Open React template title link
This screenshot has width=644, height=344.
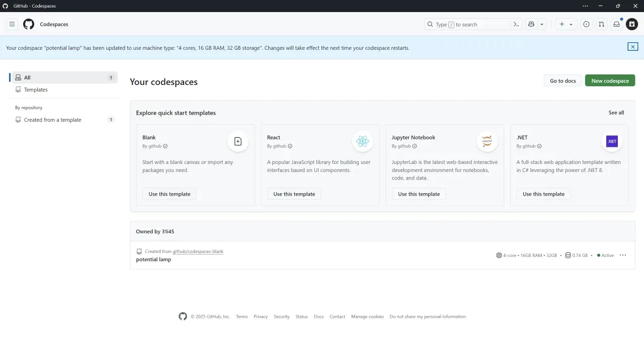point(274,137)
